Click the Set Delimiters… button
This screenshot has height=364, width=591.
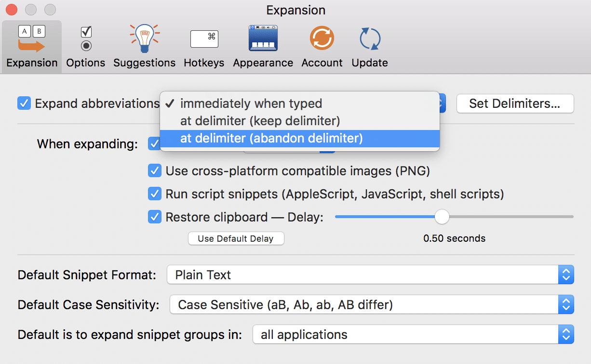click(x=515, y=104)
